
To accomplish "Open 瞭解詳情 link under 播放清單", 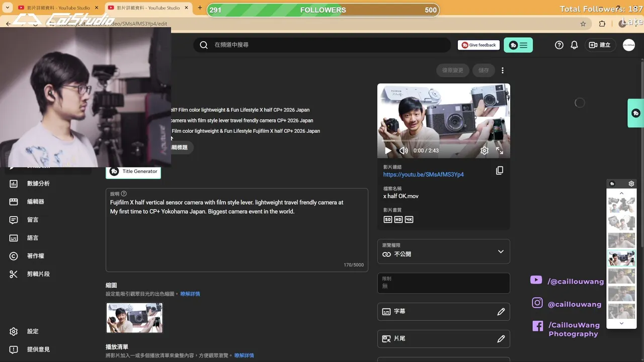I will tap(244, 355).
